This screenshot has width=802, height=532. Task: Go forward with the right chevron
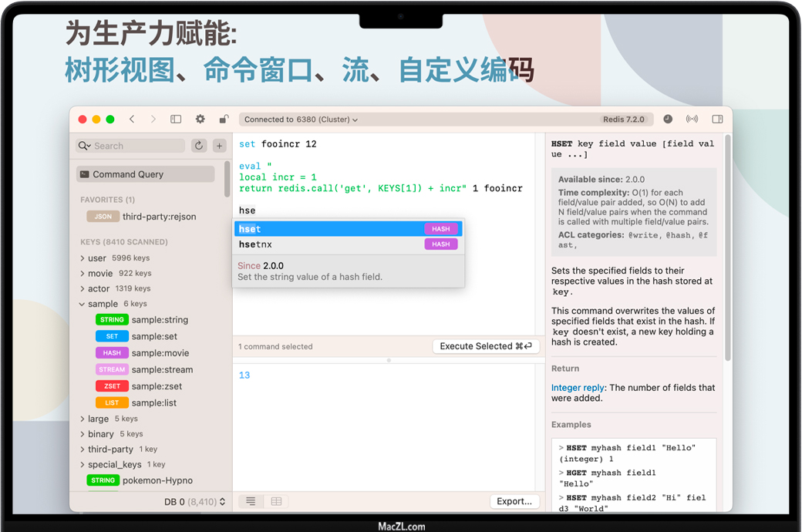coord(153,120)
